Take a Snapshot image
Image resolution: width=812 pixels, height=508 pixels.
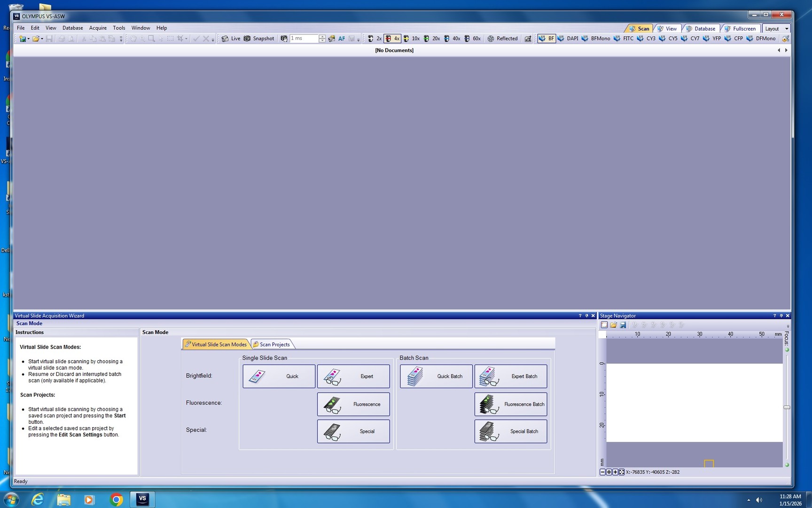(259, 39)
